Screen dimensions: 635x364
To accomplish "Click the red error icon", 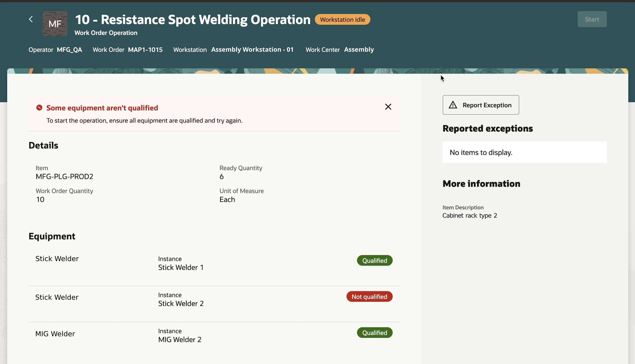I will (39, 108).
